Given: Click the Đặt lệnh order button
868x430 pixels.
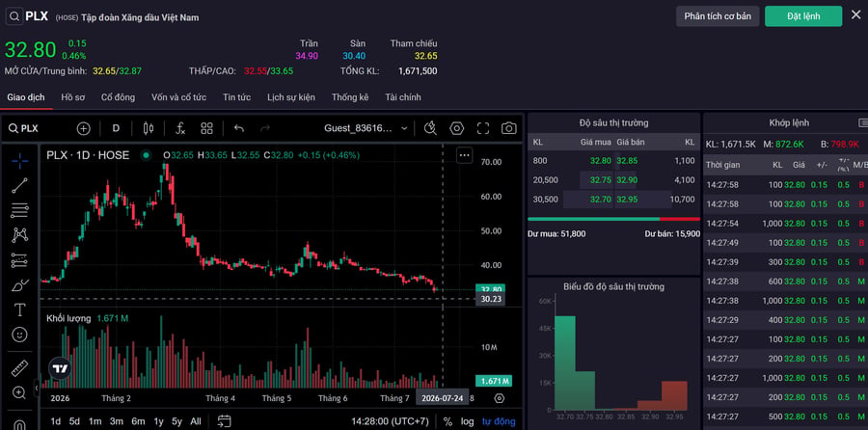Looking at the screenshot, I should click(x=803, y=16).
